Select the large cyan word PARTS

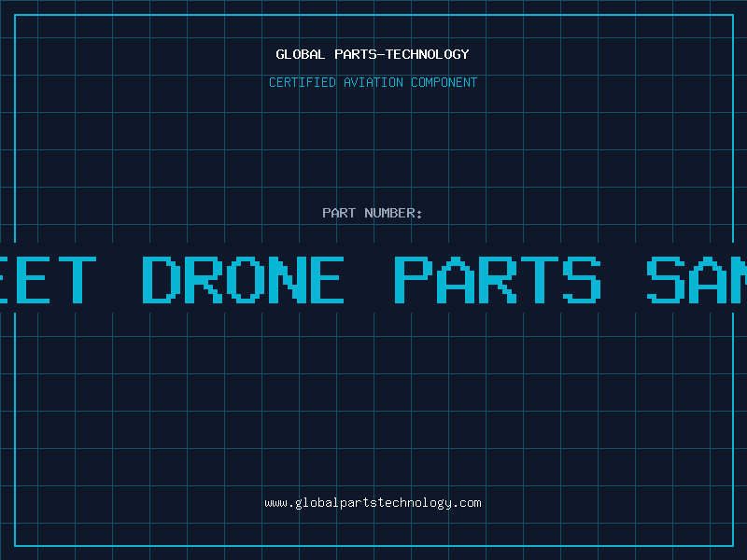point(498,280)
